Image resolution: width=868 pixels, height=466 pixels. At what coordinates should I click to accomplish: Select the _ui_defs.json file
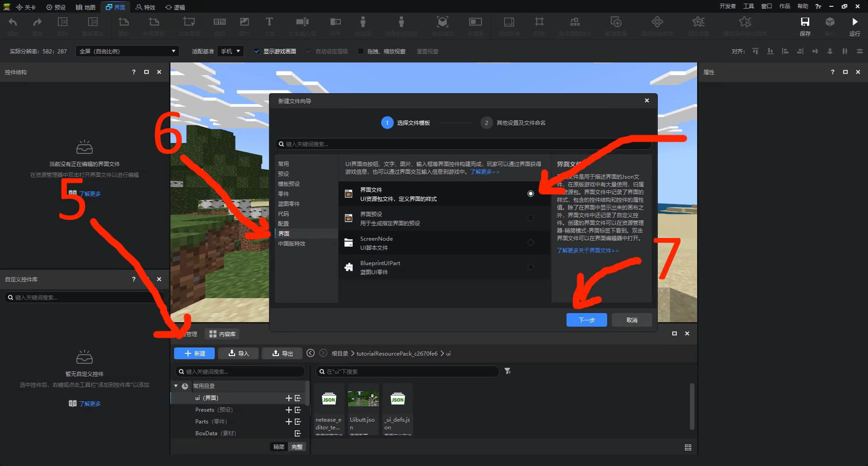point(397,409)
